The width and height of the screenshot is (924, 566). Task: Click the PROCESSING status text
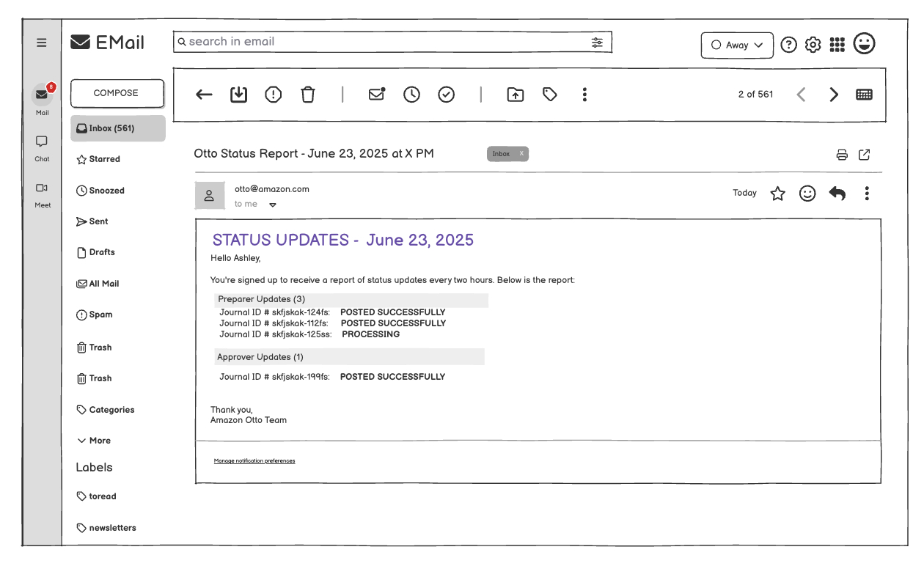point(371,334)
